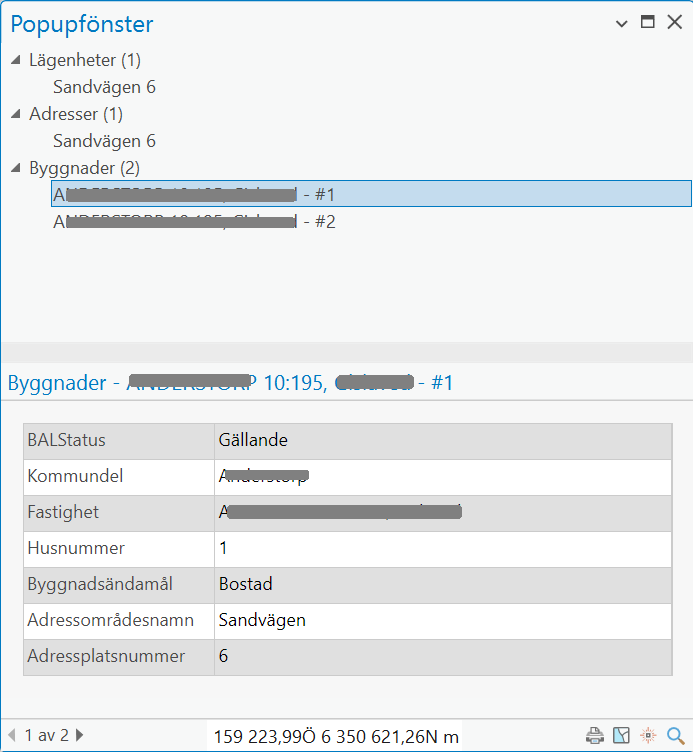Click the printer icon in the status bar

point(595,736)
